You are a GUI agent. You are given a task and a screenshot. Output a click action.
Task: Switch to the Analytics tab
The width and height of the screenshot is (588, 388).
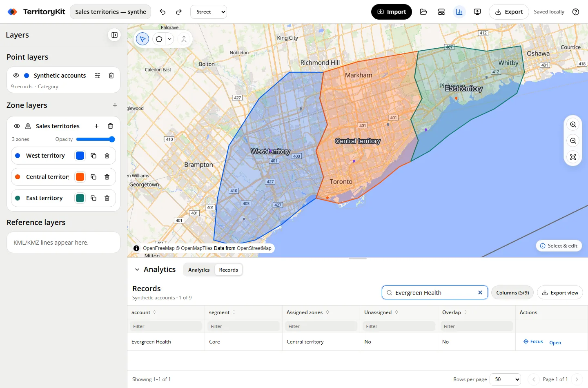tap(199, 270)
